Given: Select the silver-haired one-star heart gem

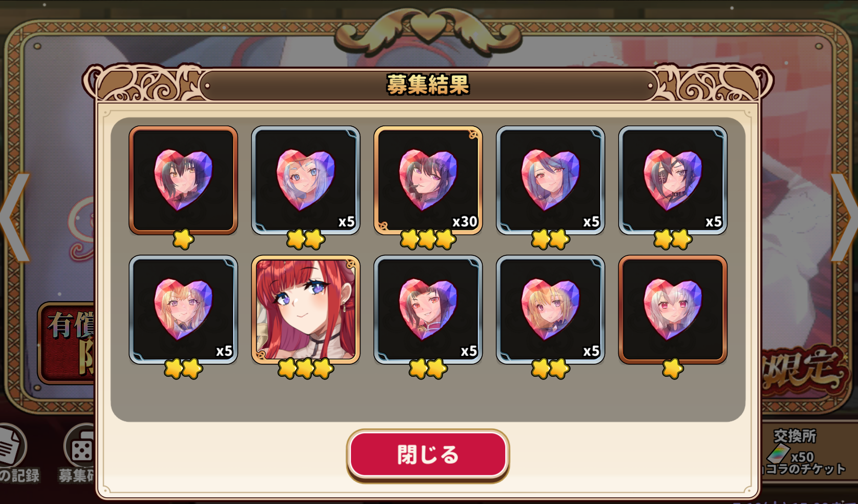Looking at the screenshot, I should pos(673,310).
